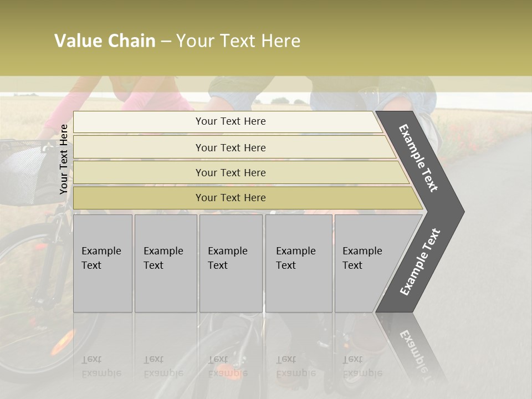Select the first "Example Text" gray box

[103, 263]
